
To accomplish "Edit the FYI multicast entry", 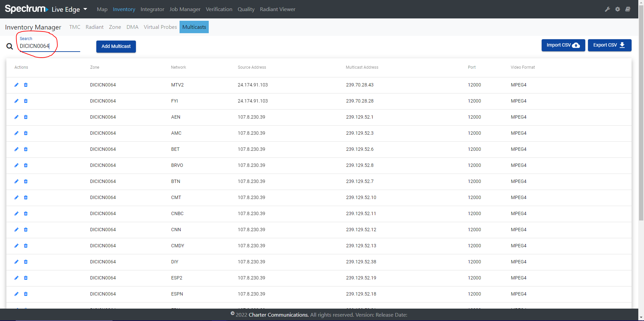I will click(x=16, y=101).
